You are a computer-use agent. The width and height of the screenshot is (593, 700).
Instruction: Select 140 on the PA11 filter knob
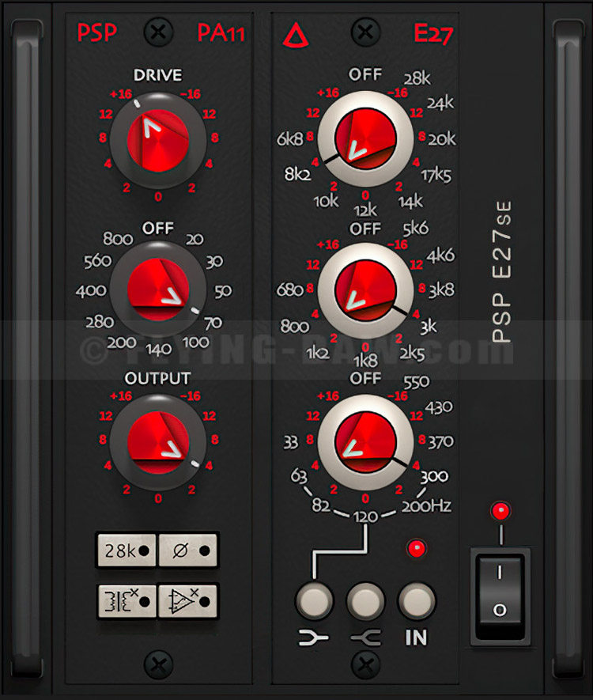point(158,349)
